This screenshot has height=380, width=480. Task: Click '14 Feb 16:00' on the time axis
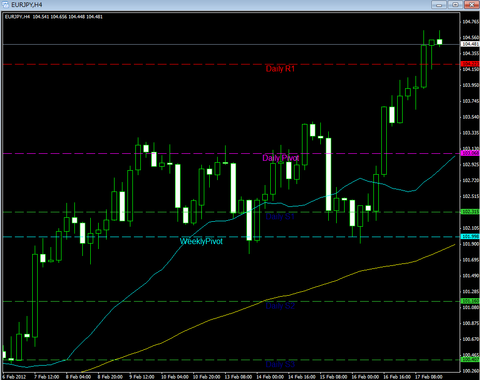pos(302,377)
